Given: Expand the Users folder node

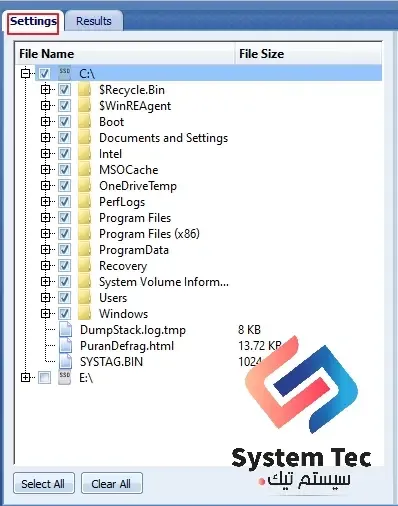Looking at the screenshot, I should 45,297.
